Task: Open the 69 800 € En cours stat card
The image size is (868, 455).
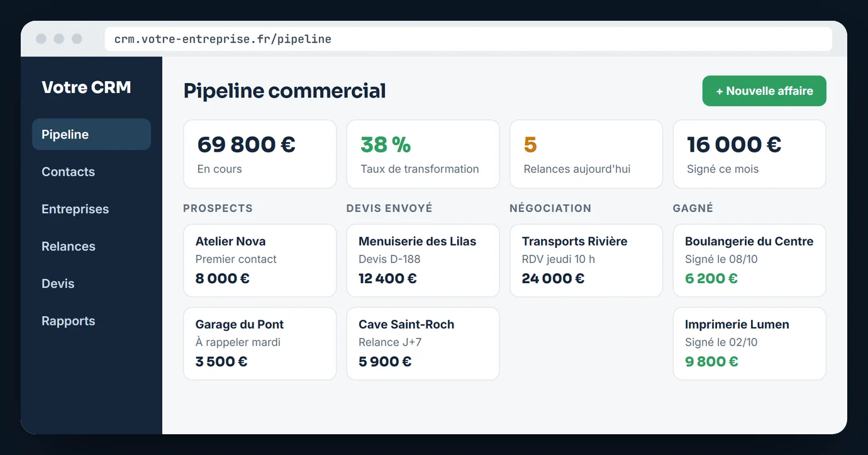Action: pos(260,154)
